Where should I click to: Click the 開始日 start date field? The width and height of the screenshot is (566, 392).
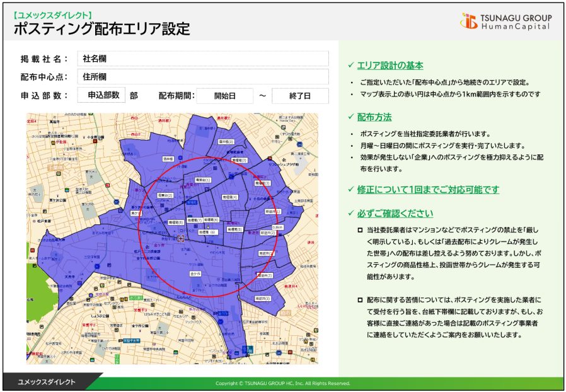(x=224, y=96)
